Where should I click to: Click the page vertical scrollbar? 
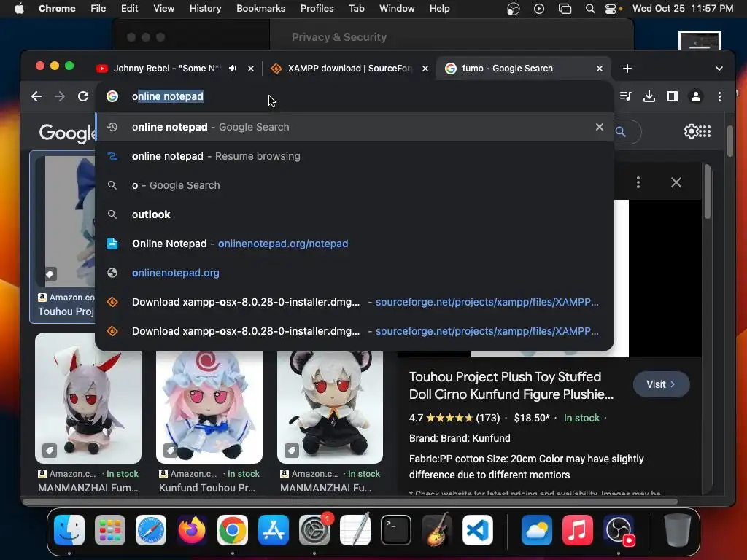point(729,141)
